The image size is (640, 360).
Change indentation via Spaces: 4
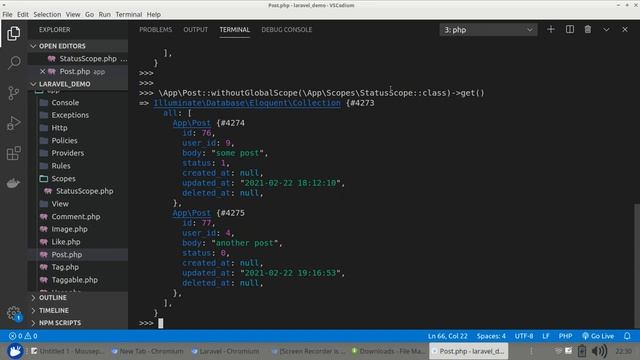point(491,336)
